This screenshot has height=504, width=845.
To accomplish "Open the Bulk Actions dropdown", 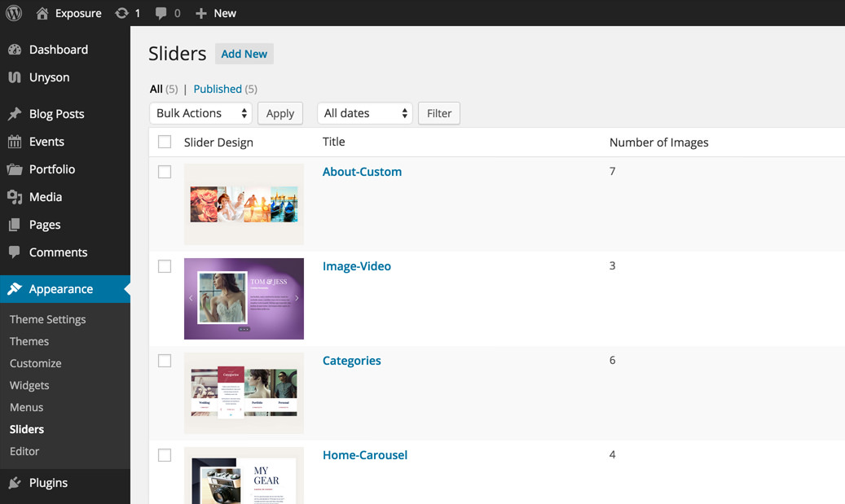I will pos(200,113).
